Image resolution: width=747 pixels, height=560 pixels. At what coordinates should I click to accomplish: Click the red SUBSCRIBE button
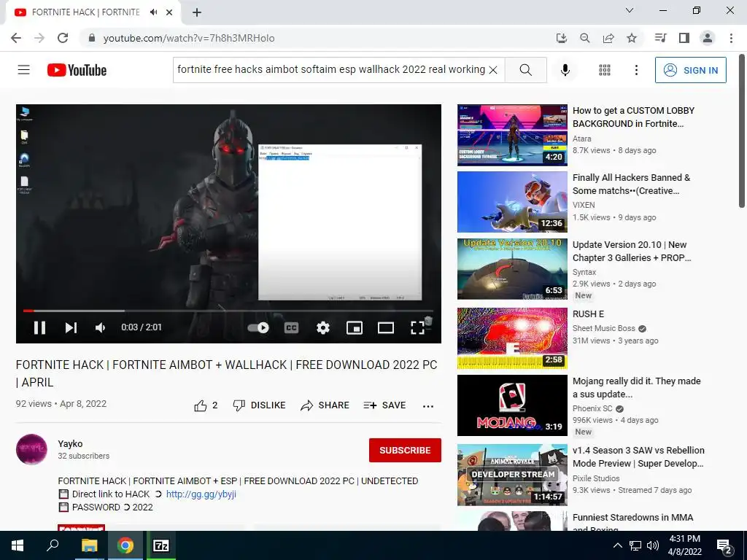click(405, 451)
